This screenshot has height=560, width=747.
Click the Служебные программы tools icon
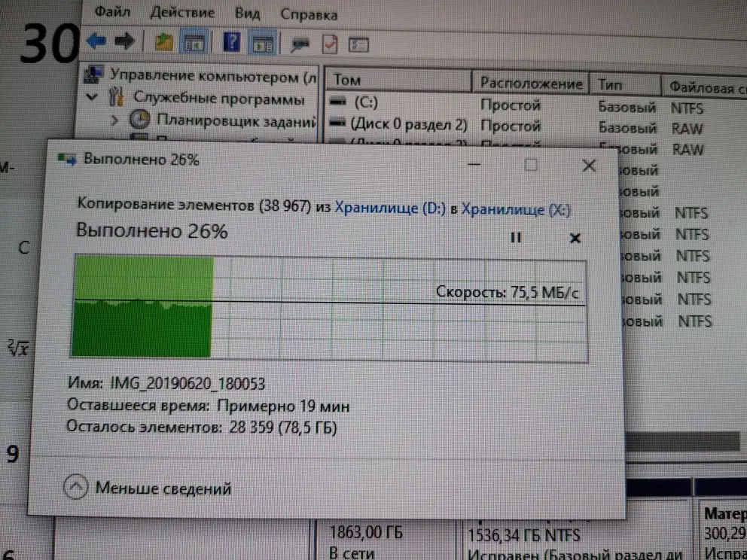click(x=116, y=97)
